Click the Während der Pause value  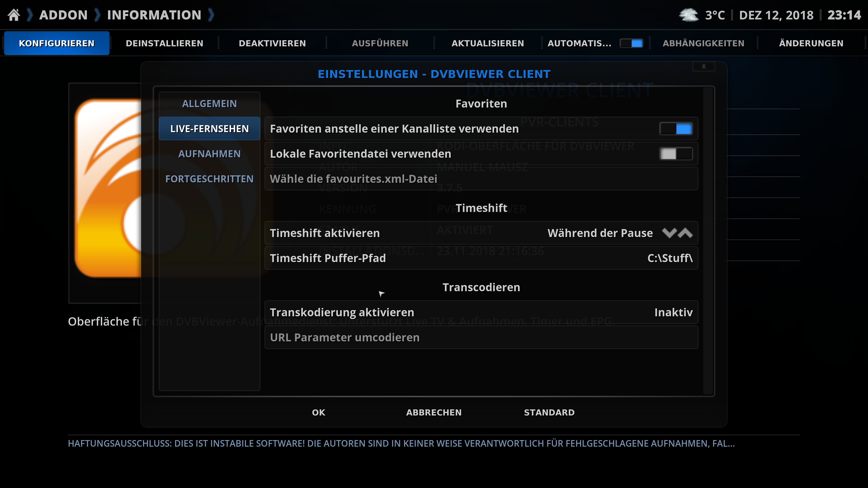pyautogui.click(x=600, y=233)
